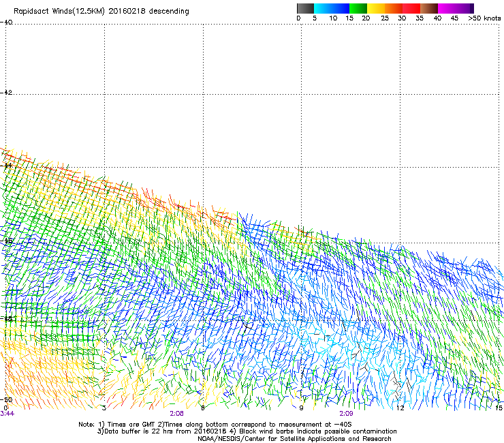The image size is (504, 443).
Task: Click the red 30-35 knots legend swatch
Action: (x=411, y=8)
